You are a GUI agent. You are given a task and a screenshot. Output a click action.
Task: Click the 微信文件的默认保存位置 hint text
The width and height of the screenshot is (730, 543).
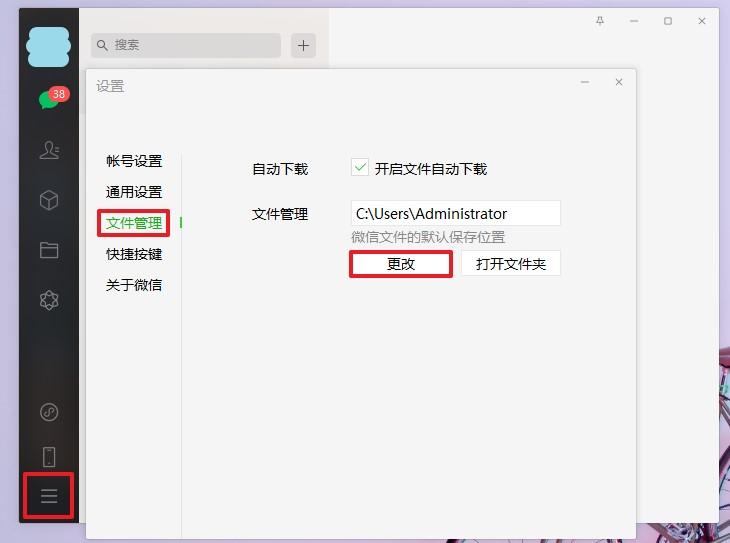coord(428,237)
